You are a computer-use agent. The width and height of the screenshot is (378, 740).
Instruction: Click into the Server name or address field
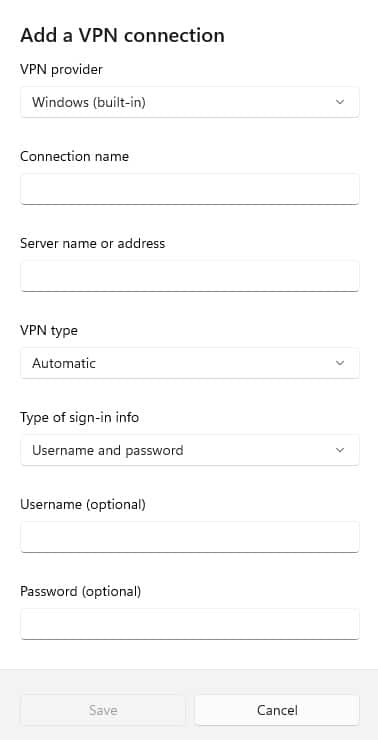click(190, 276)
